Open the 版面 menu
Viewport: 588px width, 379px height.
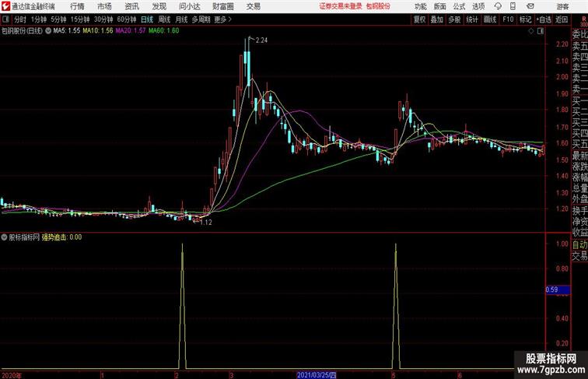(x=440, y=6)
